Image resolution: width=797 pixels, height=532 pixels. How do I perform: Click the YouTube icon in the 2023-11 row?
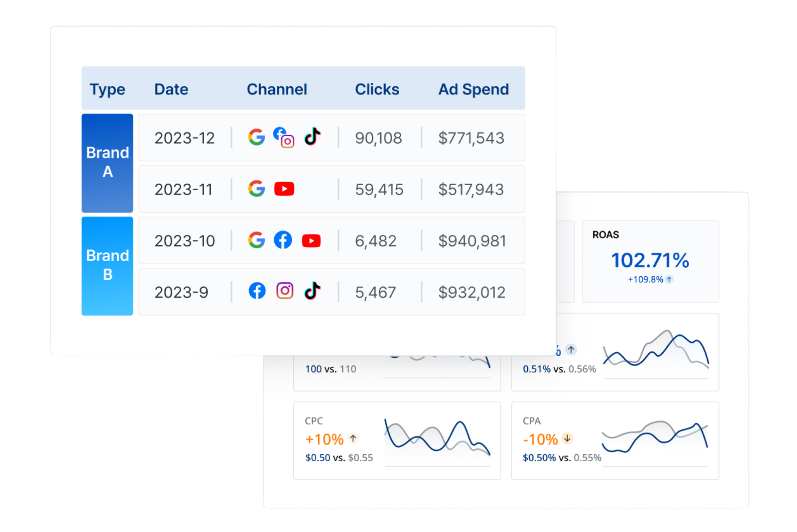pyautogui.click(x=284, y=189)
